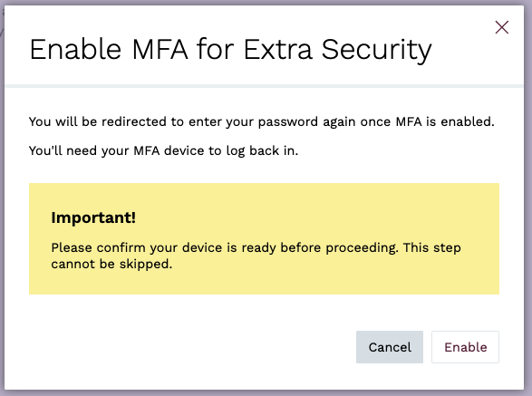Click the word "MFA" in the dialog title

(x=160, y=50)
